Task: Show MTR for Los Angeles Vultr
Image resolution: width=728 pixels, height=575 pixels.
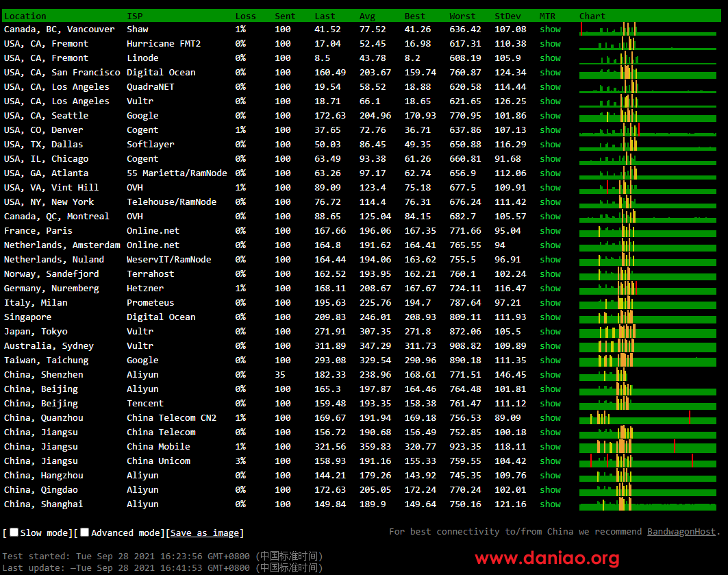Action: pos(550,101)
